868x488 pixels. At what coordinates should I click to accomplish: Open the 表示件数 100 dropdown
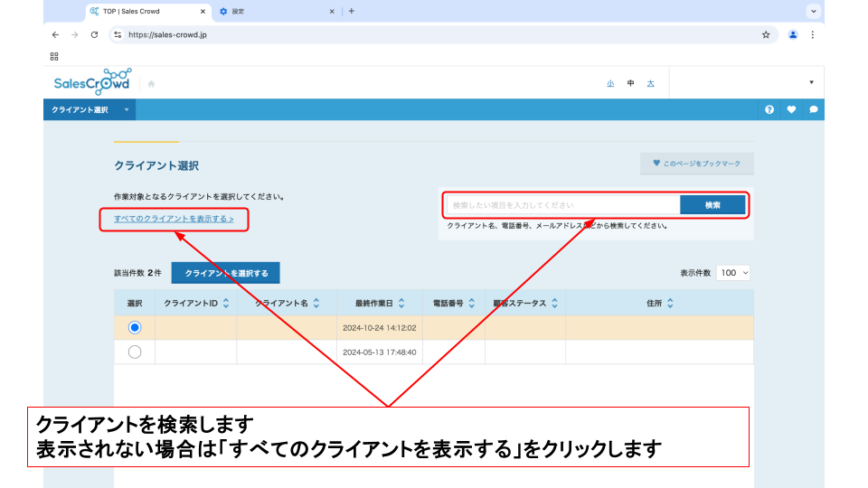733,272
